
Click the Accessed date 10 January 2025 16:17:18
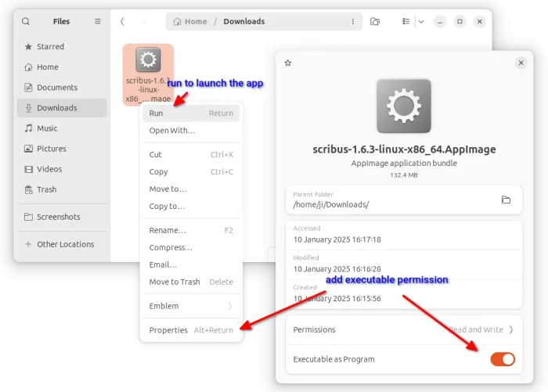337,239
